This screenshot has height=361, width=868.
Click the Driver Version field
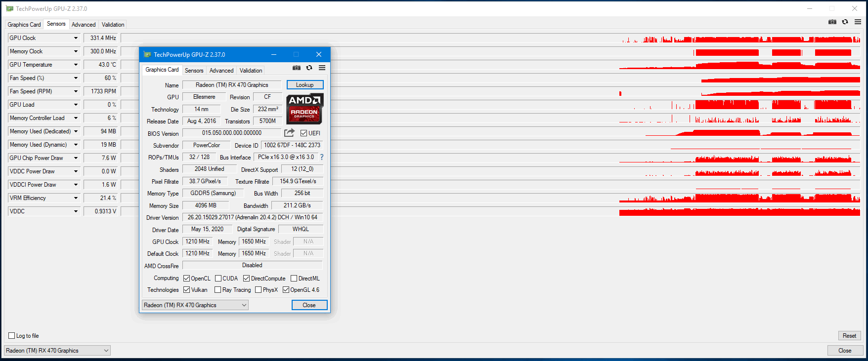[x=253, y=217]
